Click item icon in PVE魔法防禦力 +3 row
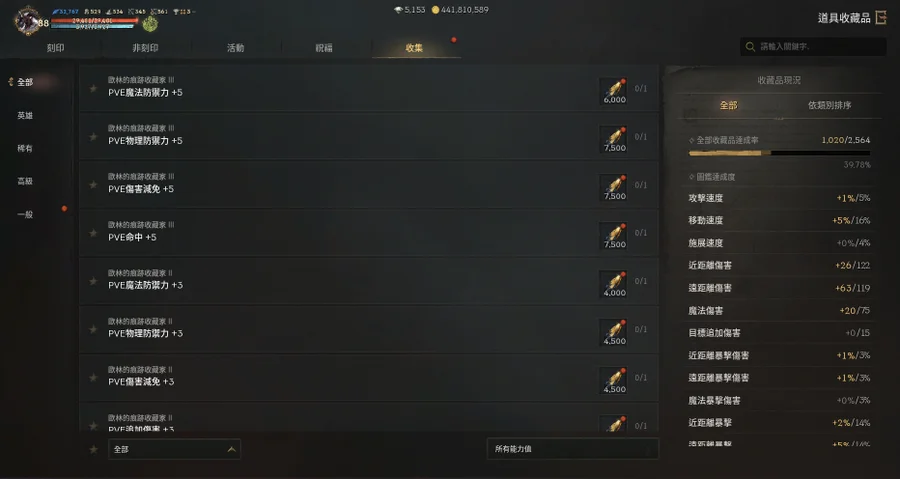900x479 pixels. click(614, 284)
